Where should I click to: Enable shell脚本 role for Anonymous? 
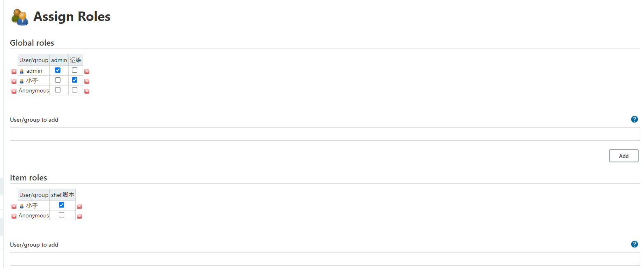(x=62, y=215)
